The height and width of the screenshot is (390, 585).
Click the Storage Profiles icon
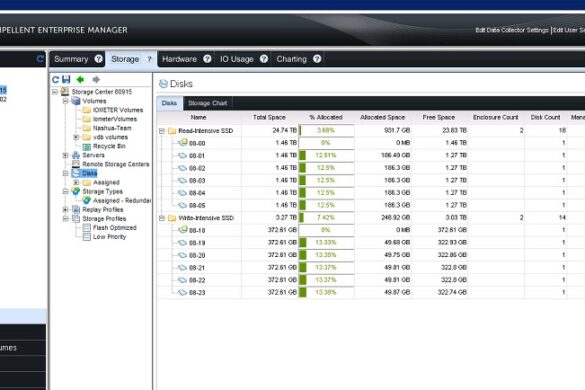76,219
